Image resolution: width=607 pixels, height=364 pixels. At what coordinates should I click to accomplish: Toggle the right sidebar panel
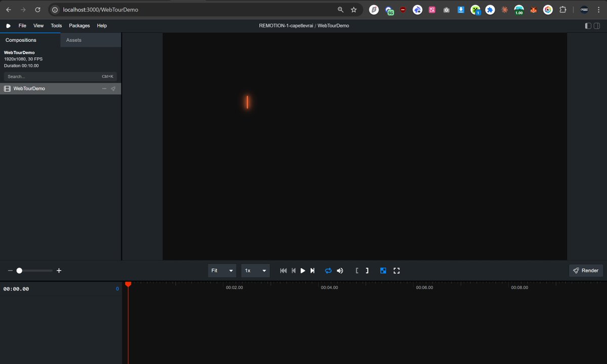(x=597, y=25)
